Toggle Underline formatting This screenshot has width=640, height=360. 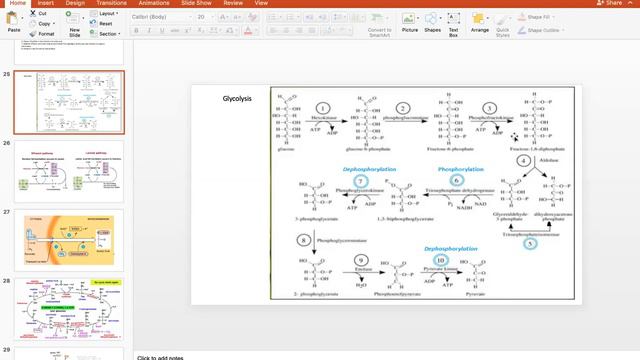162,31
